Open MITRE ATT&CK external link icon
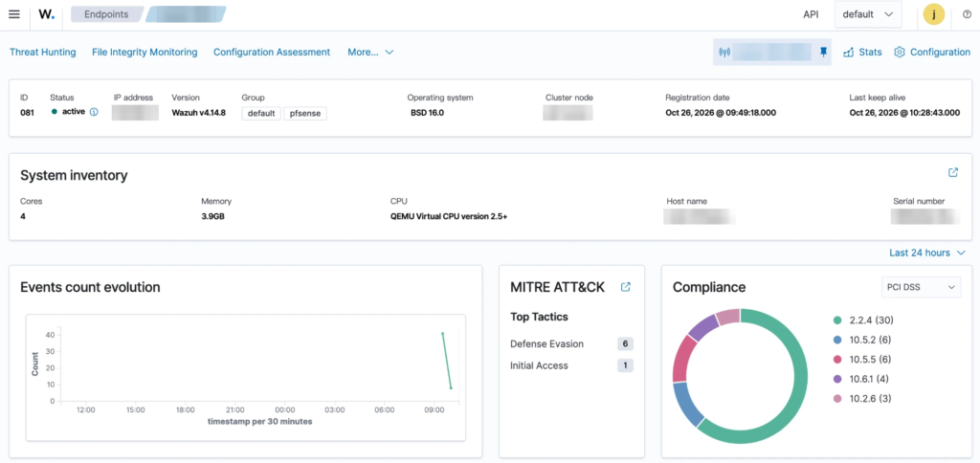Screen dimensions: 980x463 pyautogui.click(x=626, y=287)
